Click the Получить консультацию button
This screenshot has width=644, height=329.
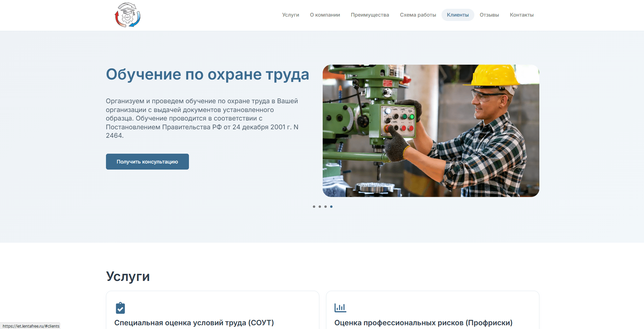point(147,162)
